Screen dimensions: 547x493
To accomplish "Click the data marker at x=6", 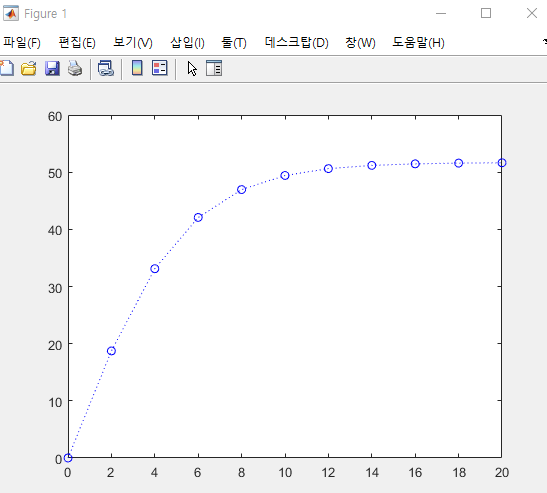I will click(198, 217).
